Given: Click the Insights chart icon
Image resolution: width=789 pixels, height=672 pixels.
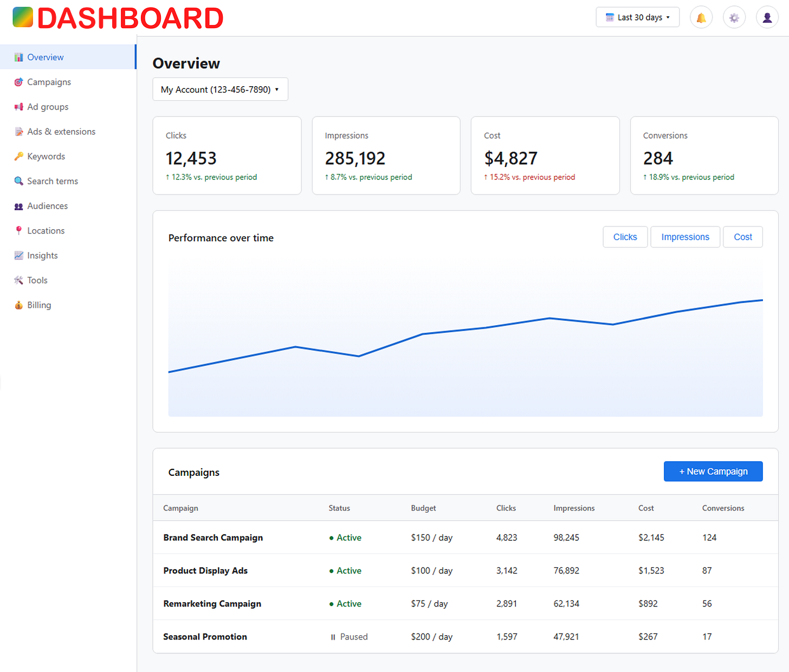Looking at the screenshot, I should (x=19, y=255).
